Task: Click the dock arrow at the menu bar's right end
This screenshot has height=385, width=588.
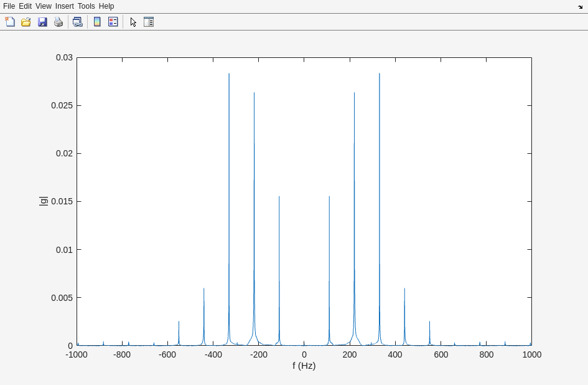Action: (580, 7)
